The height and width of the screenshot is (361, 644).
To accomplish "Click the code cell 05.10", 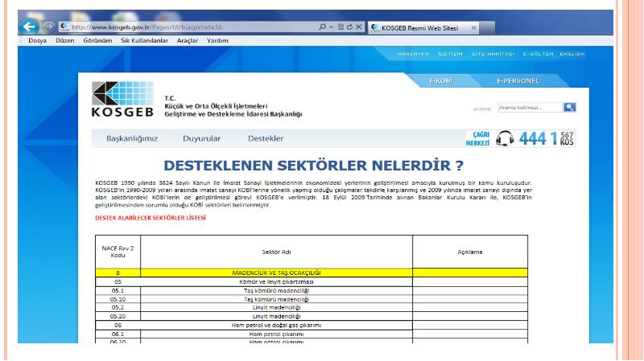I will pos(118,299).
